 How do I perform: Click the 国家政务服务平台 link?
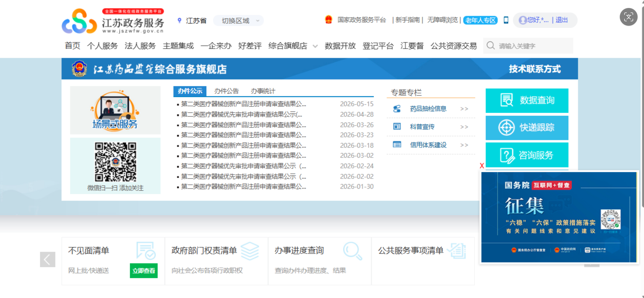pos(362,20)
